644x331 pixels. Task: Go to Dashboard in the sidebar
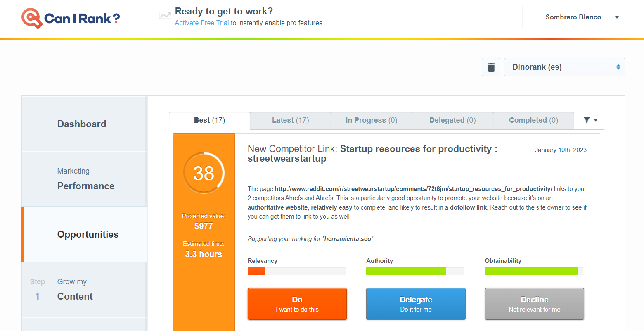pyautogui.click(x=85, y=124)
